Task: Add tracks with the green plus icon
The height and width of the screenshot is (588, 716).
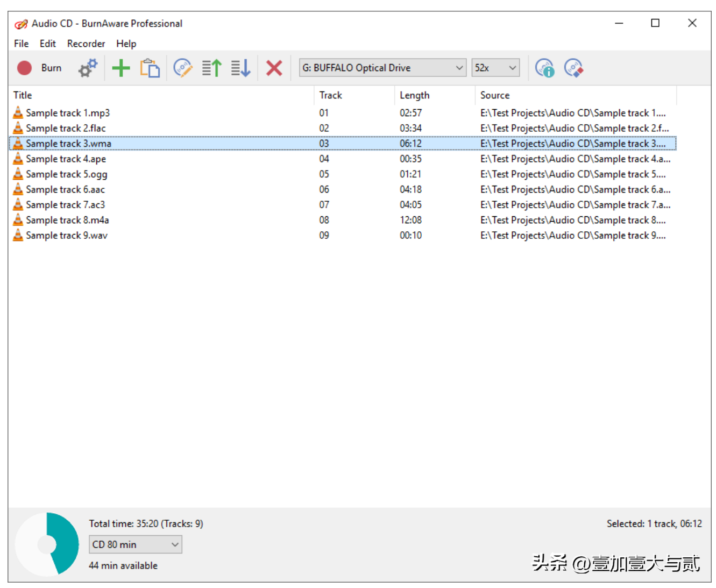Action: (x=121, y=68)
